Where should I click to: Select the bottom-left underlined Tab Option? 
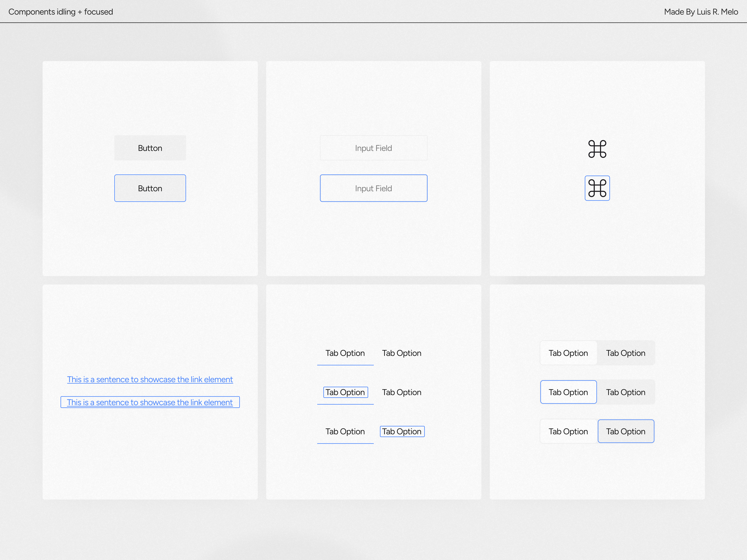point(345,431)
